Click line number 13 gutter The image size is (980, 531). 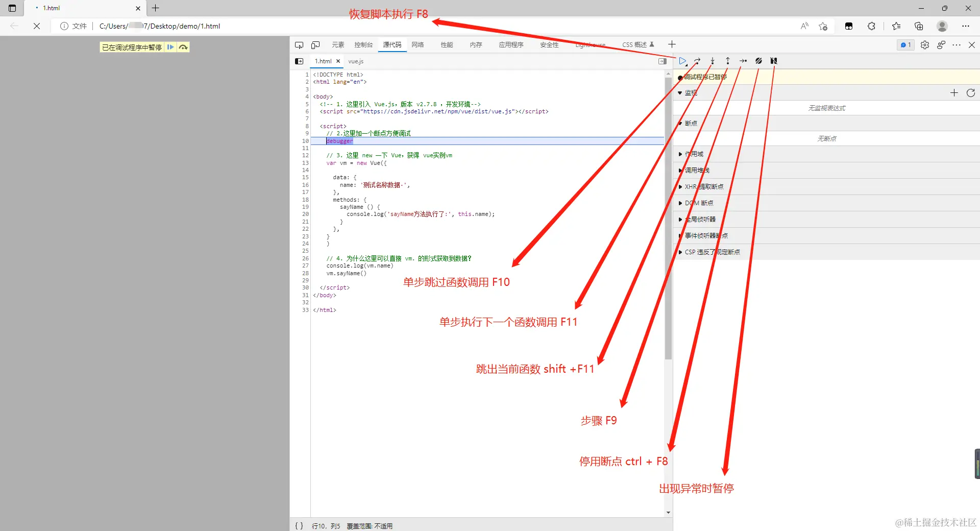click(x=305, y=163)
